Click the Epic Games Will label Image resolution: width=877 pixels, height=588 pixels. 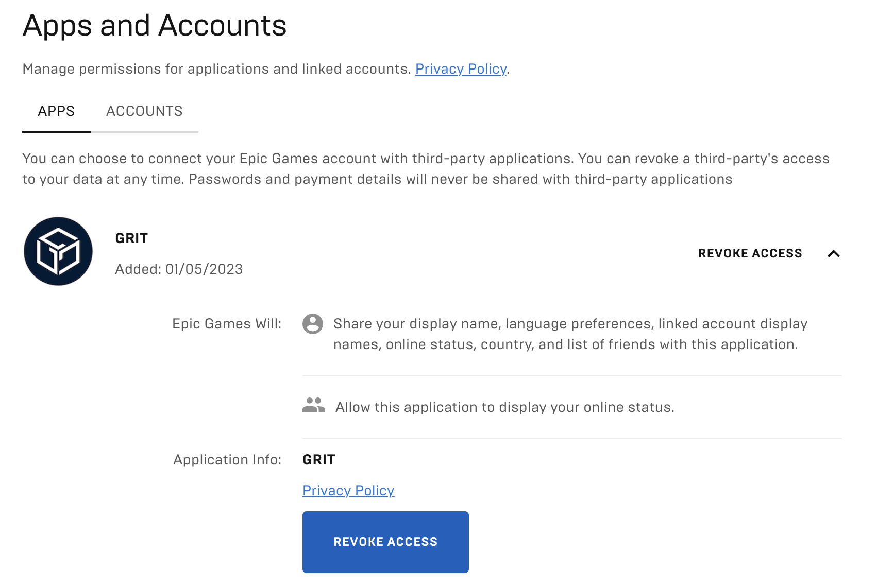227,324
